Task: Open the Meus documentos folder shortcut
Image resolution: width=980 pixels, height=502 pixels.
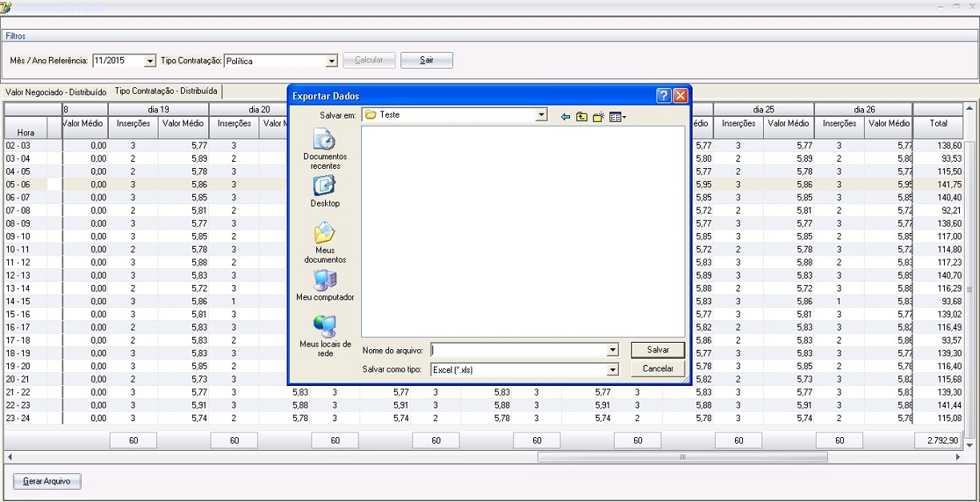Action: pos(325,243)
